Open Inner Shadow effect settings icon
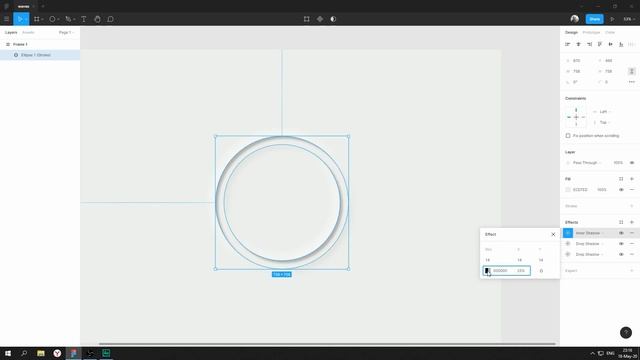This screenshot has height=360, width=640. pyautogui.click(x=568, y=233)
